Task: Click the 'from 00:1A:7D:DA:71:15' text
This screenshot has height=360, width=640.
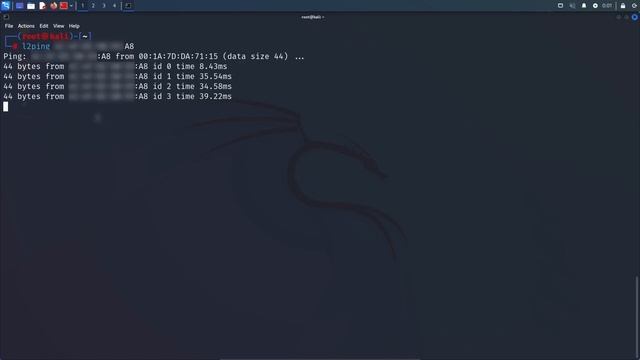Action: coord(167,56)
